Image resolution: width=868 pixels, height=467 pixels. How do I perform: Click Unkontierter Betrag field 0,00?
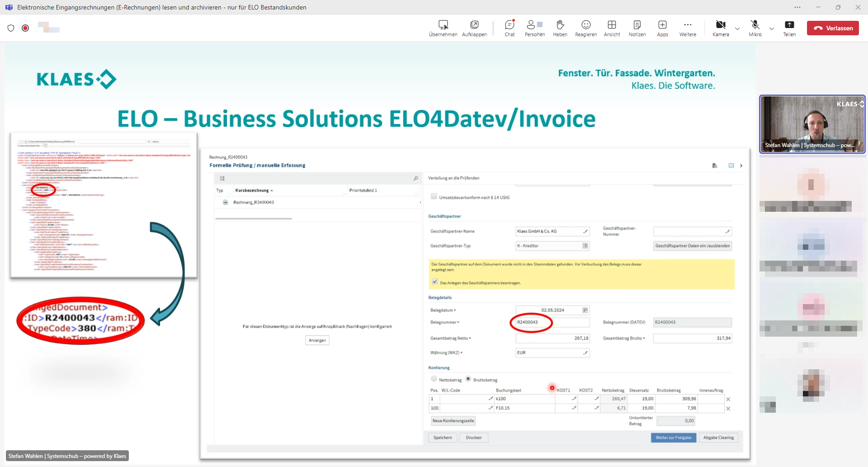(x=676, y=421)
